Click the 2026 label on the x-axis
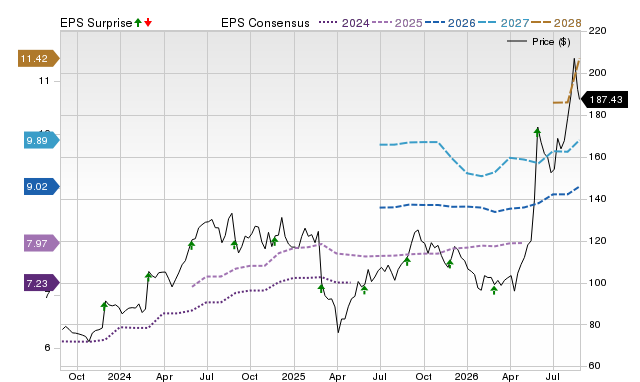This screenshot has height=382, width=640. (467, 376)
